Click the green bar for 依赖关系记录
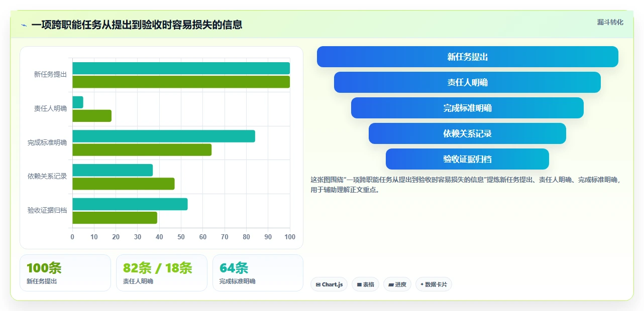This screenshot has height=311, width=644. 124,184
